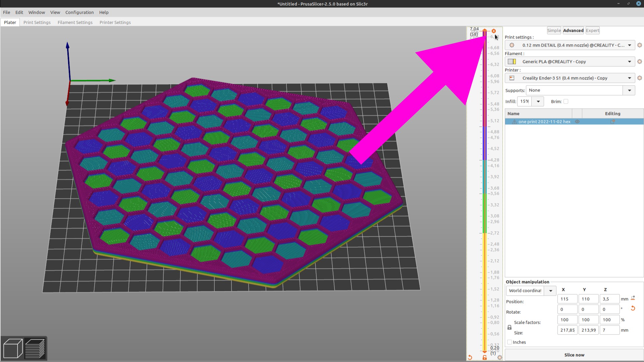This screenshot has height=362, width=644.
Task: Open Supports dropdown
Action: click(x=629, y=90)
